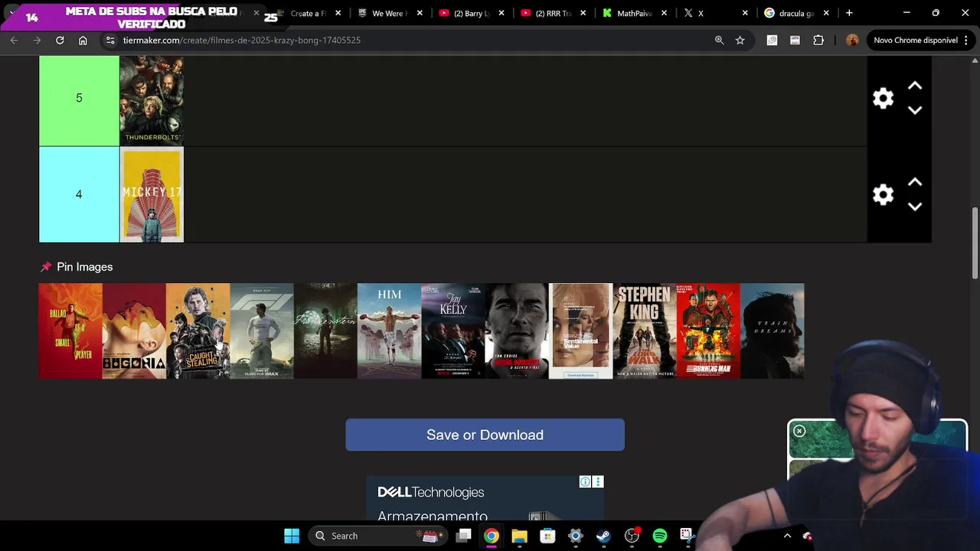Open File Explorer from the taskbar
This screenshot has width=980, height=551.
click(x=519, y=536)
